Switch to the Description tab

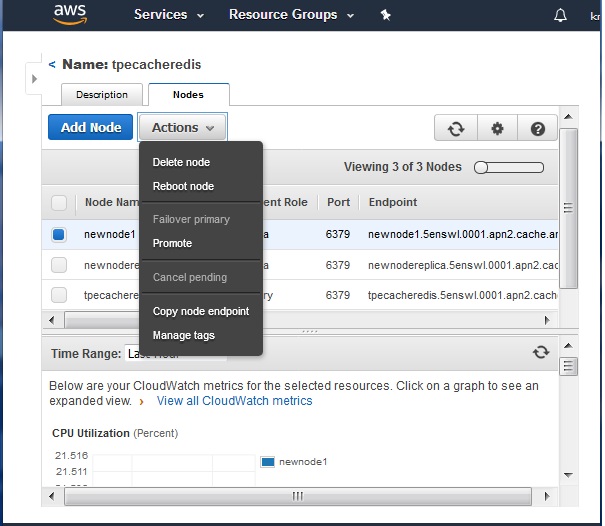coord(102,95)
